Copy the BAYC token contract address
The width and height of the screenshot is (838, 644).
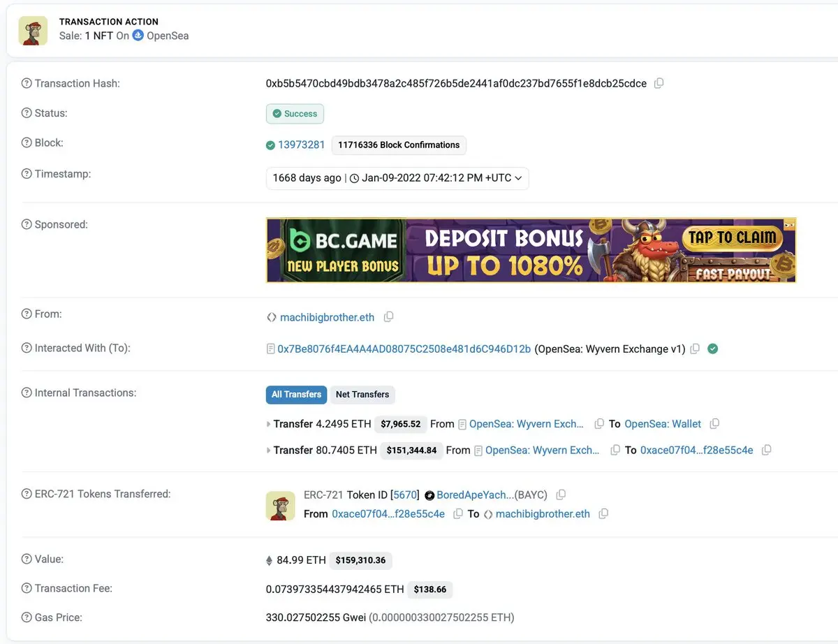click(561, 495)
